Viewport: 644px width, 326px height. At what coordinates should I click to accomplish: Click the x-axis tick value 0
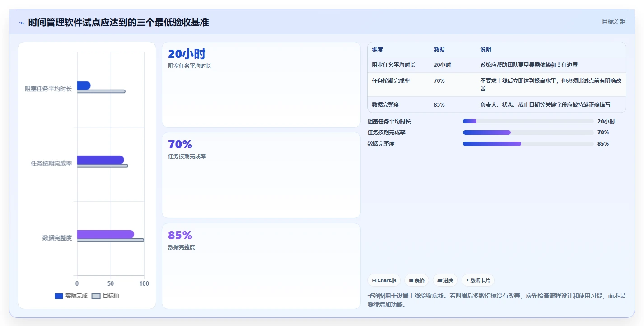pyautogui.click(x=77, y=283)
